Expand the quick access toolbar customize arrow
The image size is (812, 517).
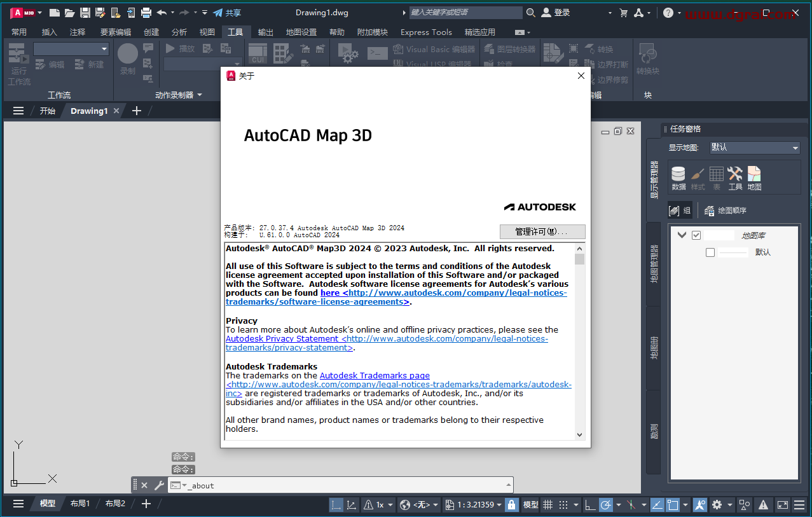204,12
